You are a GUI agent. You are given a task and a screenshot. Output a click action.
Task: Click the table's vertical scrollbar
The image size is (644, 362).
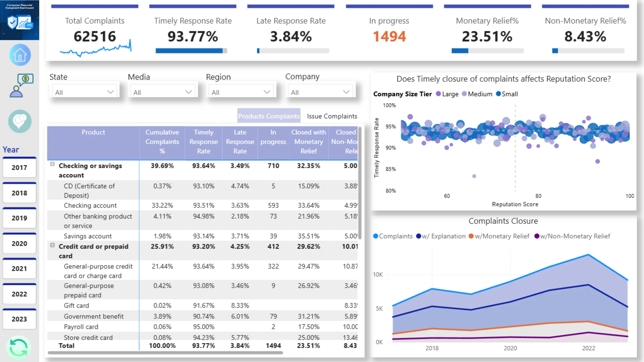360,183
